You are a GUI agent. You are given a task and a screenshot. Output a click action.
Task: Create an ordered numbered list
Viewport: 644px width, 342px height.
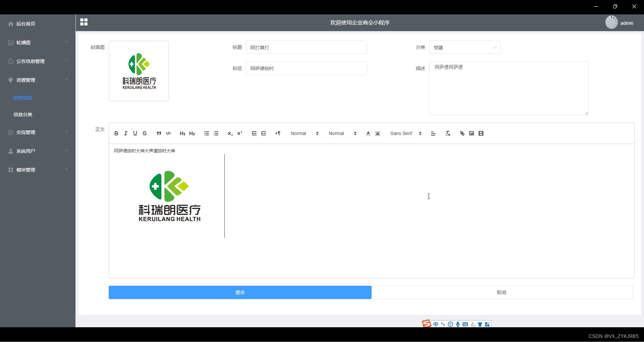pos(206,133)
